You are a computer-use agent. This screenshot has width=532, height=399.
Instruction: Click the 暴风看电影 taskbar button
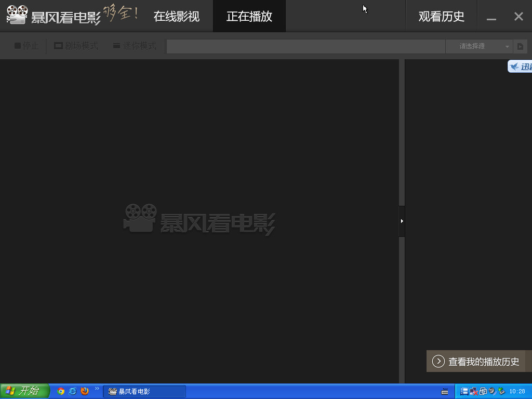[x=144, y=392]
